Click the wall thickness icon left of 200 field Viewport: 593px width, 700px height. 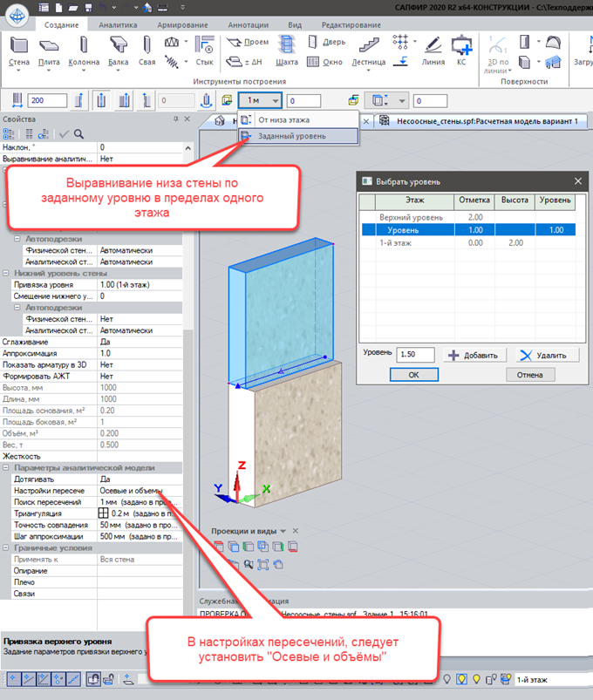[x=17, y=100]
